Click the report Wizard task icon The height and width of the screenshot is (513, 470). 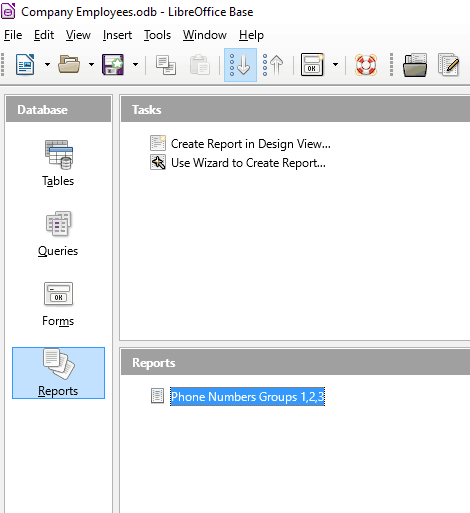point(158,163)
